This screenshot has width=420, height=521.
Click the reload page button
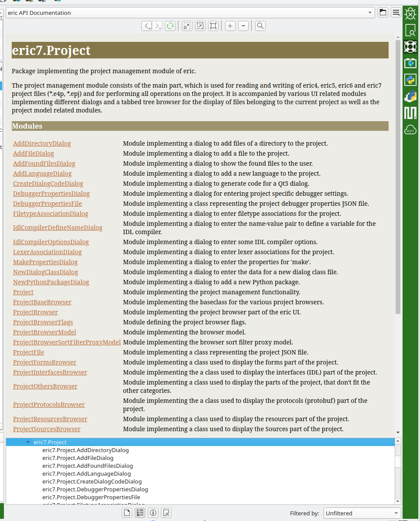click(170, 26)
